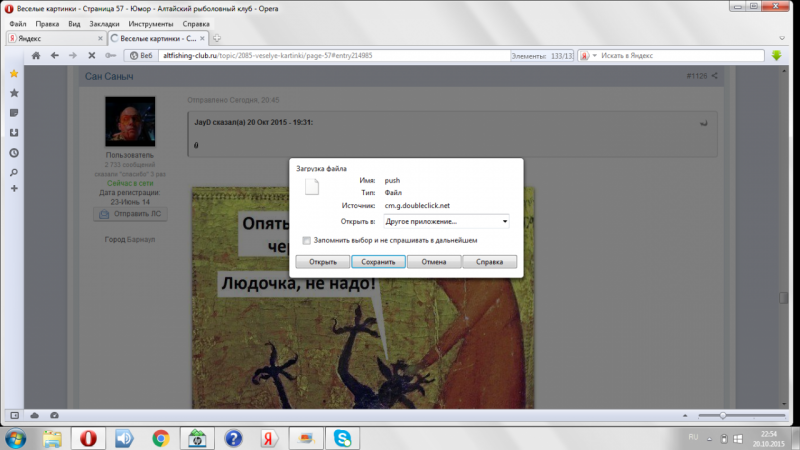Close the Веселые картинки tab
Viewport: 800px width, 450px height.
click(203, 38)
